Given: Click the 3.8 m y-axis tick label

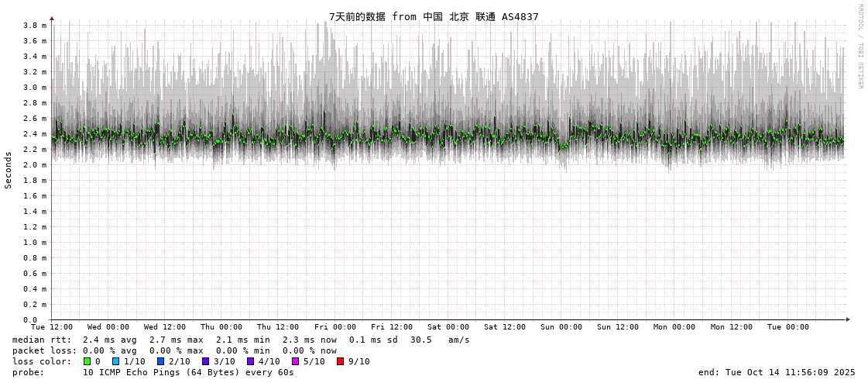Looking at the screenshot, I should 35,26.
